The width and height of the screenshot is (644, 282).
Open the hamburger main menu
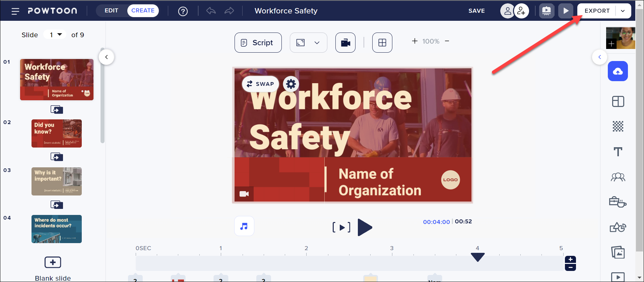click(x=15, y=11)
